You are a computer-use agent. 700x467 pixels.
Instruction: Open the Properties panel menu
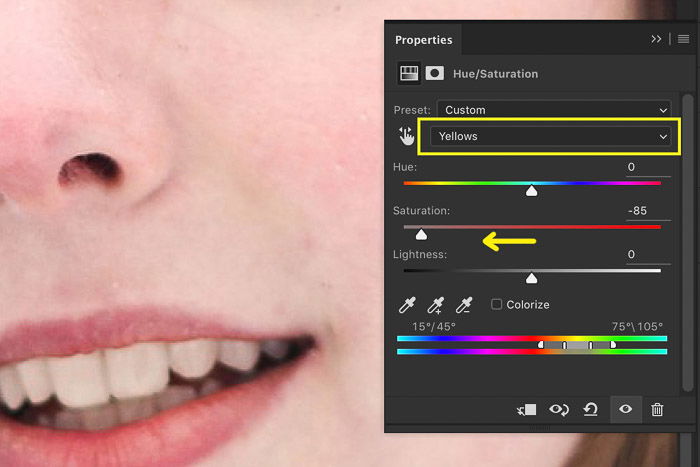pyautogui.click(x=683, y=39)
